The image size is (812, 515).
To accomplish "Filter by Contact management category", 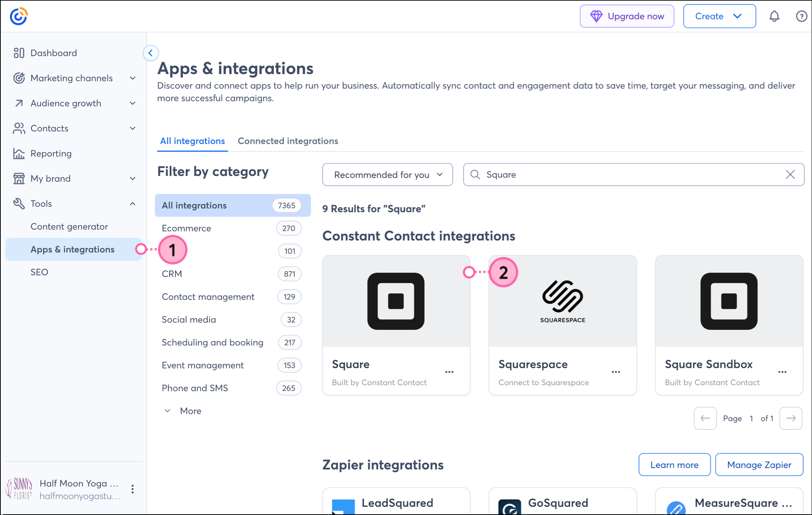I will 233,297.
